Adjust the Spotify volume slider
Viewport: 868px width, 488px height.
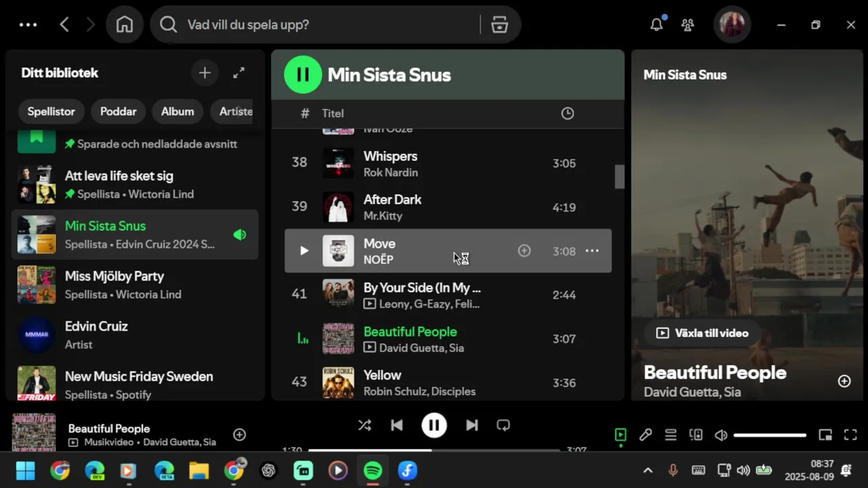click(x=770, y=435)
